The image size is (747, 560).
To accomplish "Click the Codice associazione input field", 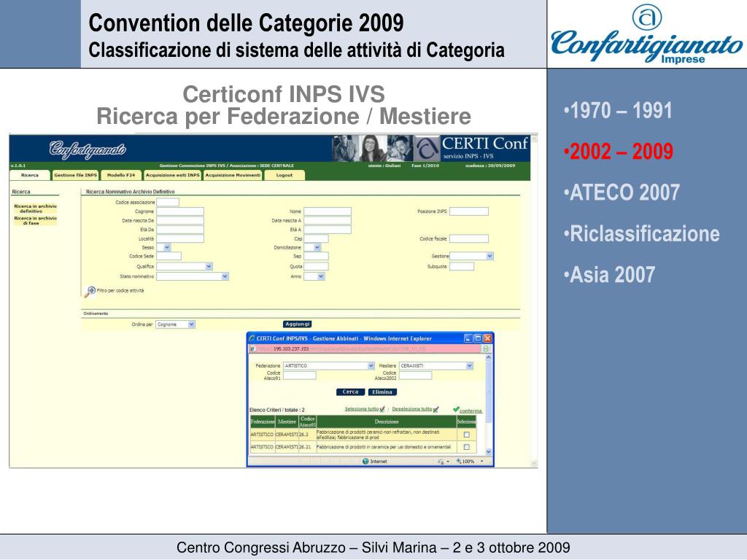I will click(x=168, y=202).
